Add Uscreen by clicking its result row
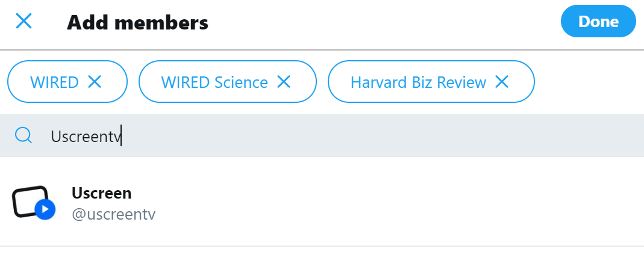The image size is (644, 275). [x=361, y=203]
